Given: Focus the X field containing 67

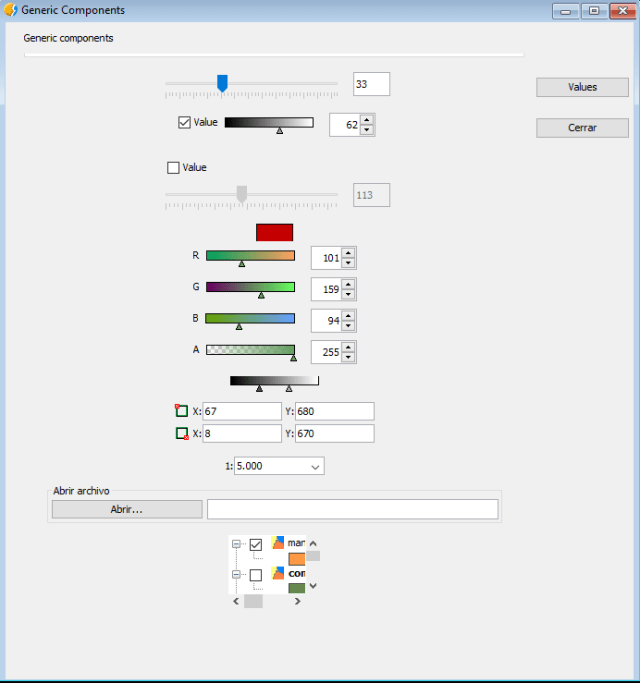Looking at the screenshot, I should pos(242,411).
